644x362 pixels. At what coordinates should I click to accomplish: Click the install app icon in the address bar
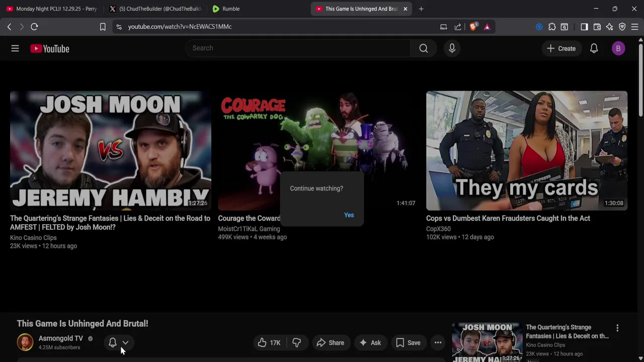443,27
